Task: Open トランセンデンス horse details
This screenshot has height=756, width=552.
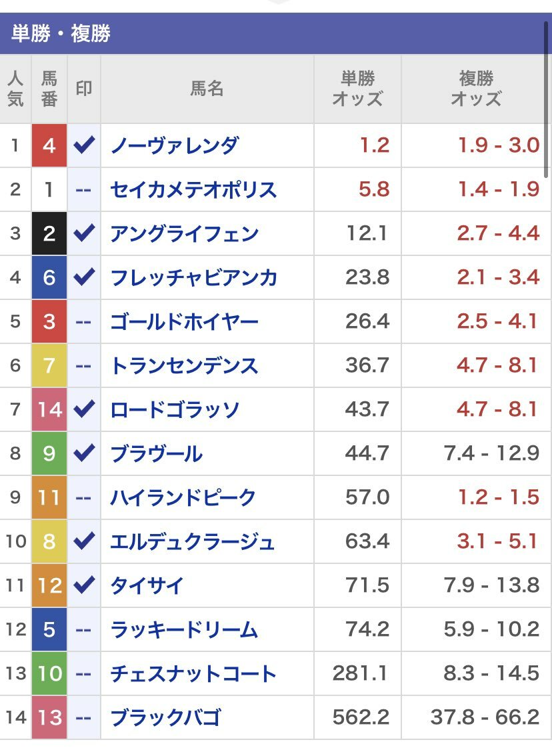Action: pyautogui.click(x=184, y=365)
